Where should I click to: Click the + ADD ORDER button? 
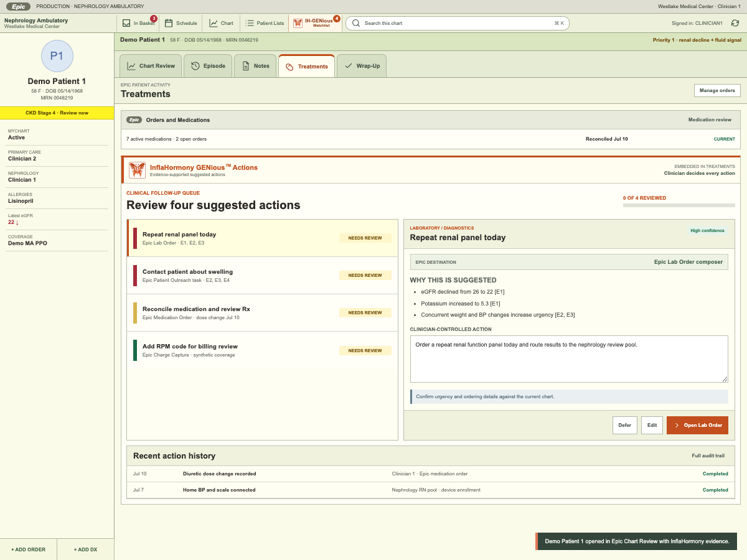click(28, 549)
